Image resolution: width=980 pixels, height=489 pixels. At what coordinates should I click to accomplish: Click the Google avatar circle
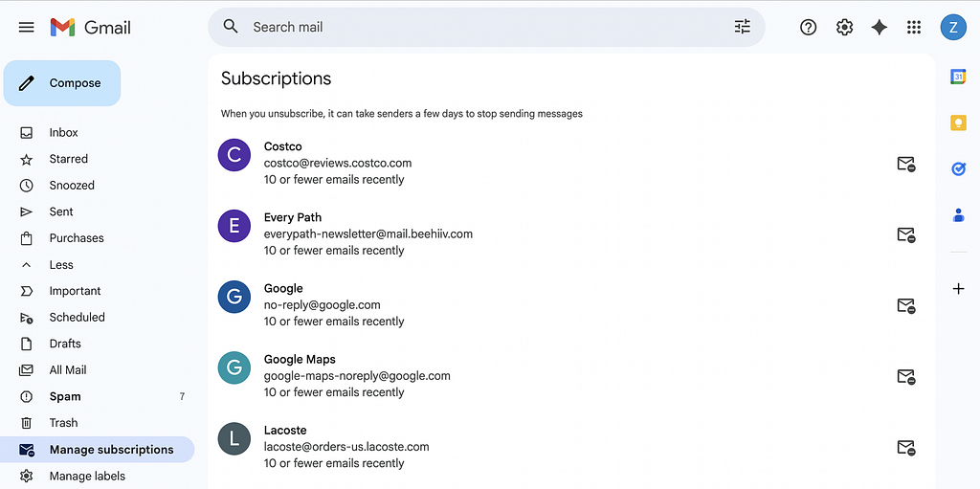(x=234, y=297)
